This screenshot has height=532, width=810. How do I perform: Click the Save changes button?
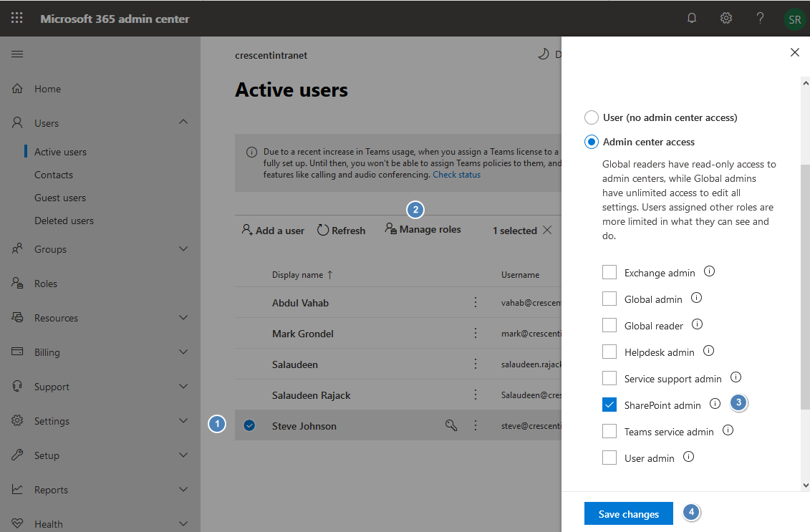(x=628, y=513)
